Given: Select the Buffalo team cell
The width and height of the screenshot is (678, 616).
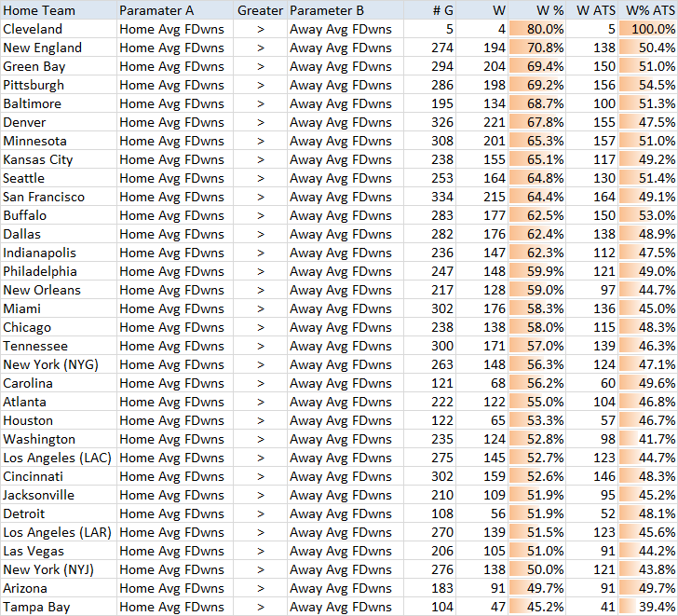Looking at the screenshot, I should click(x=59, y=215).
